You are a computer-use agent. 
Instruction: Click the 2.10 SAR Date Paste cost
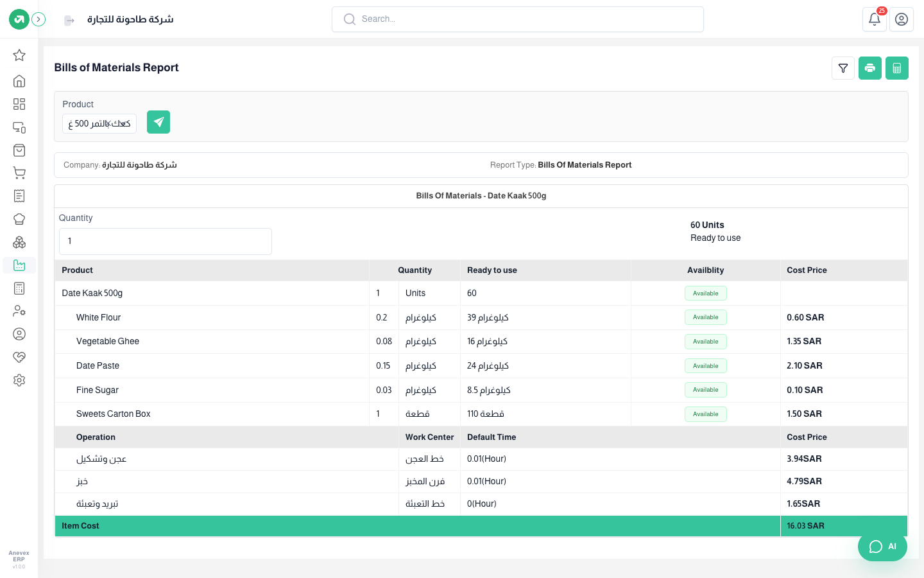click(x=805, y=366)
